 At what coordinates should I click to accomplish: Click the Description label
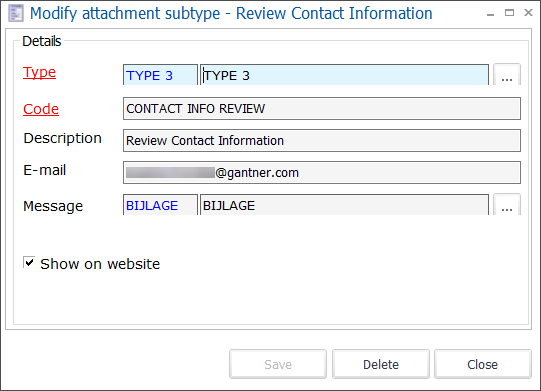click(62, 138)
